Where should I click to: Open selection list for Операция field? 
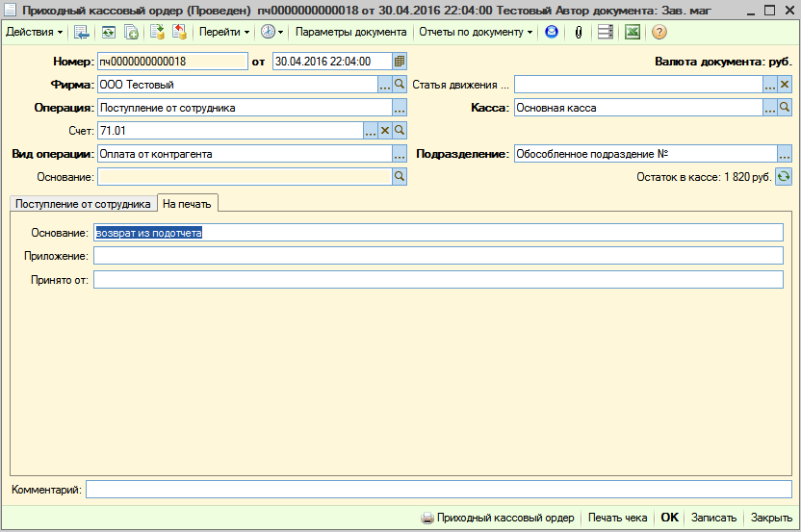tap(400, 108)
